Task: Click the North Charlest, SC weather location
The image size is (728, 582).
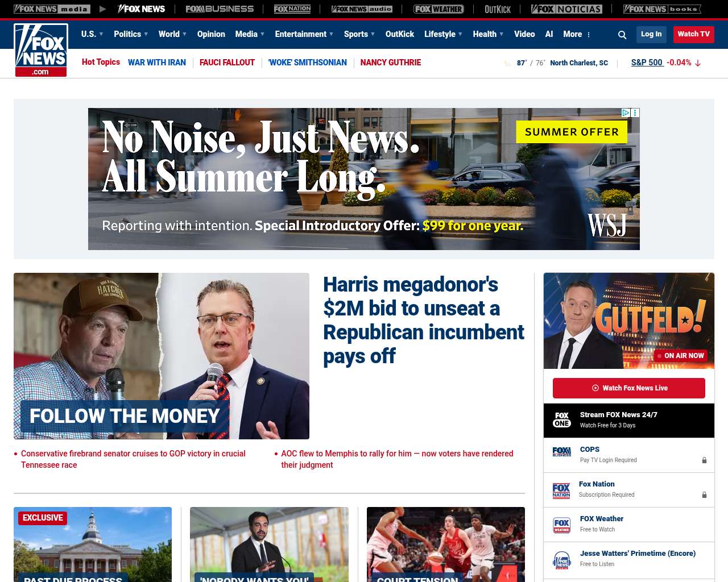Action: pos(579,63)
